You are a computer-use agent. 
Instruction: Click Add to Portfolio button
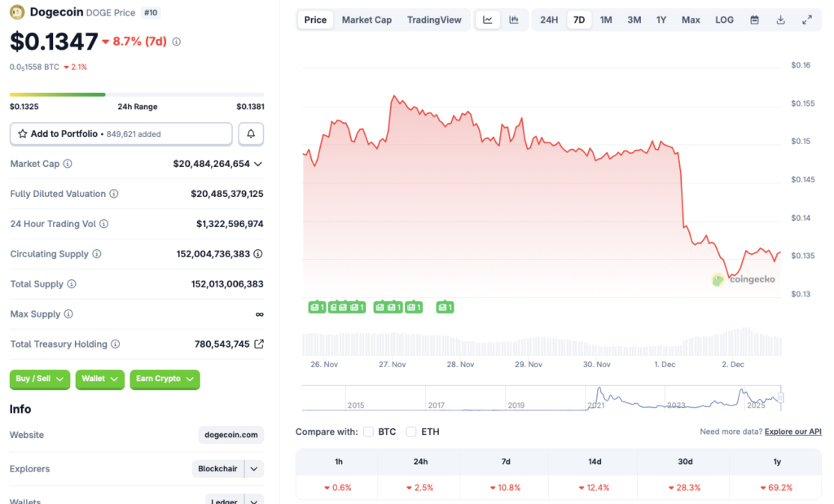(x=121, y=134)
